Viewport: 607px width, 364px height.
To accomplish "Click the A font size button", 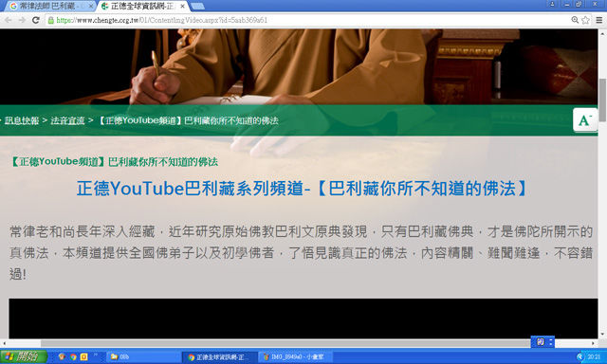I will click(585, 120).
